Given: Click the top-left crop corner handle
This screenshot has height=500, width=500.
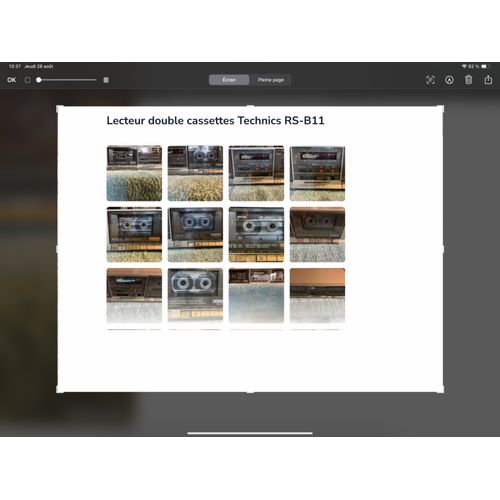Looking at the screenshot, I should tap(60, 109).
